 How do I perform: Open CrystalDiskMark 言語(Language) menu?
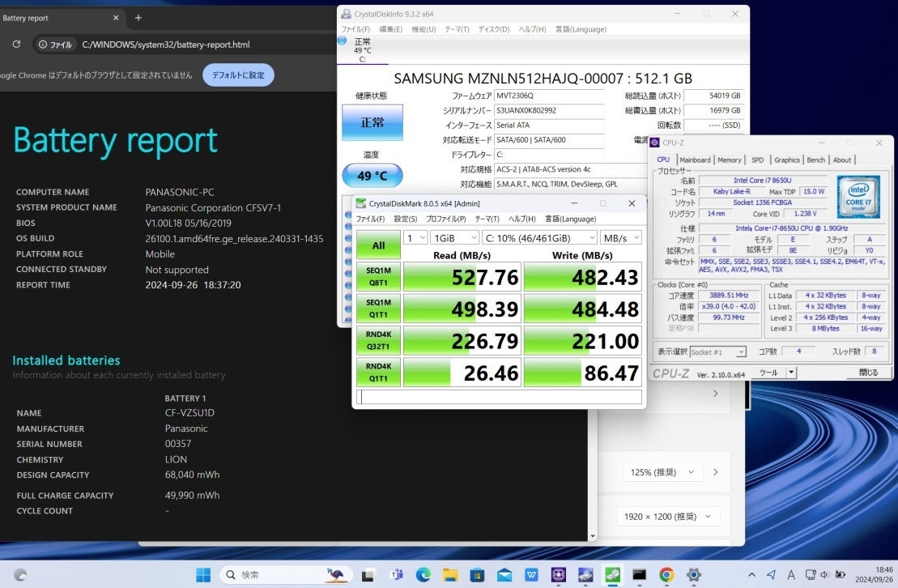[570, 219]
